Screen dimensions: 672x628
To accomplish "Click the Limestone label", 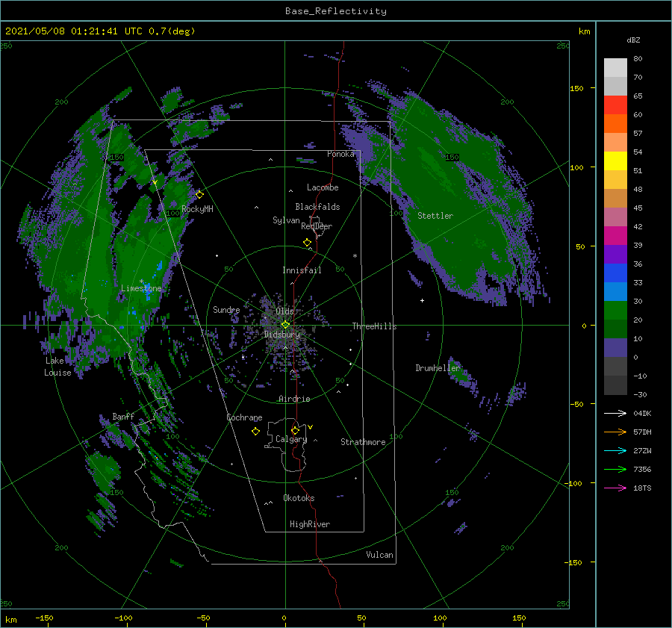I will tap(141, 288).
